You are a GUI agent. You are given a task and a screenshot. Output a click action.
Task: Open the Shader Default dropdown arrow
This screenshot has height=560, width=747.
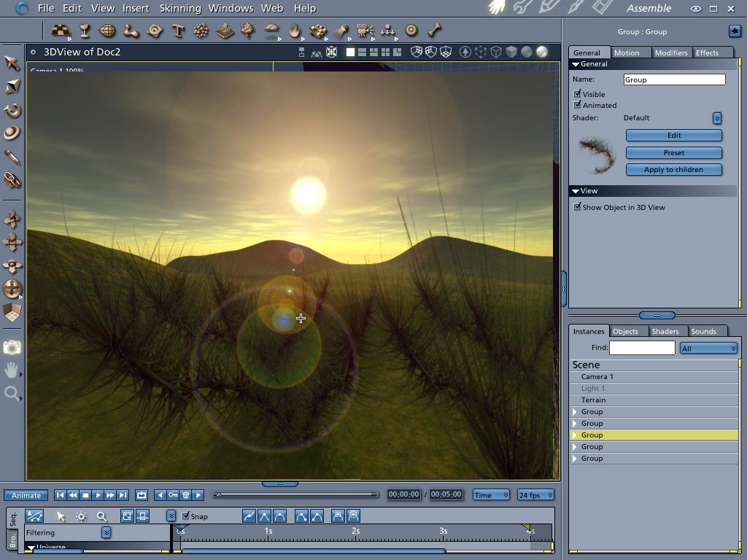[x=716, y=118]
